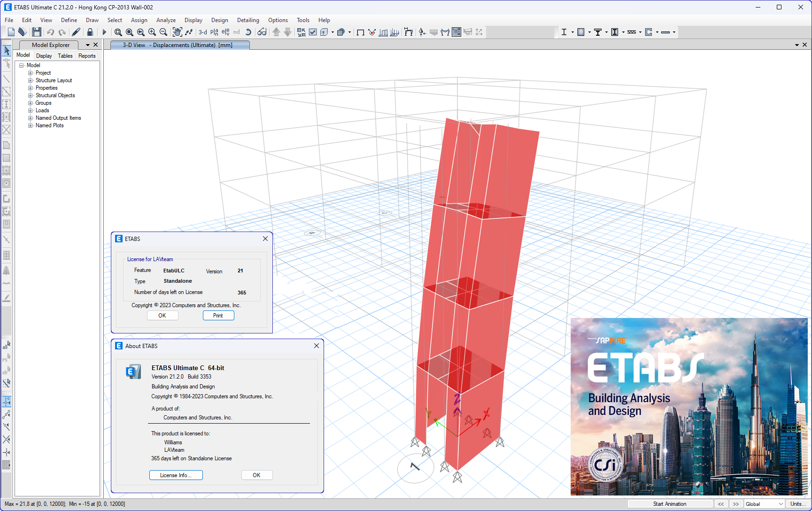The image size is (812, 511).
Task: Expand the Loads tree node
Action: [x=31, y=110]
